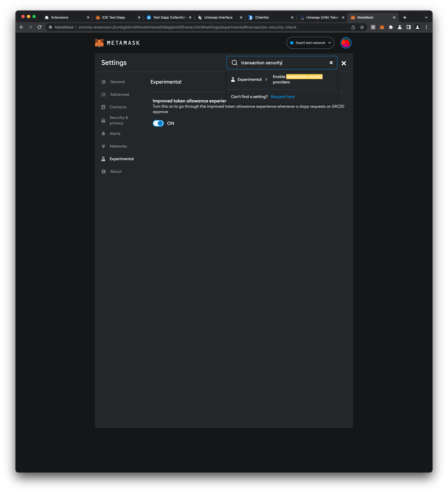The height and width of the screenshot is (493, 448).
Task: Open the Chrome three-dot menu
Action: (x=426, y=27)
